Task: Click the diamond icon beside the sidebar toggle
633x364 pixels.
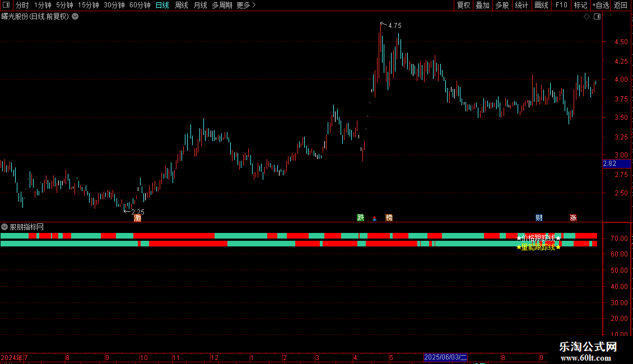Action: (x=587, y=17)
